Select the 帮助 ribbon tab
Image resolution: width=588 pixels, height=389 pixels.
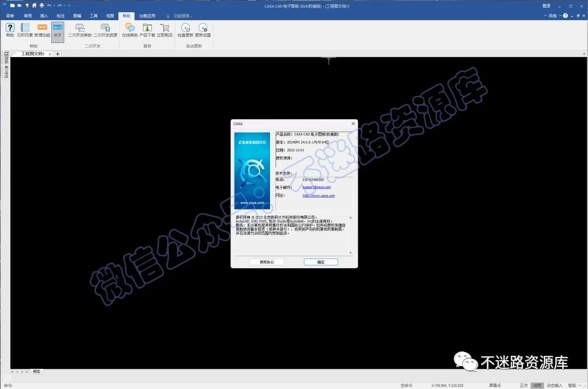tap(126, 16)
